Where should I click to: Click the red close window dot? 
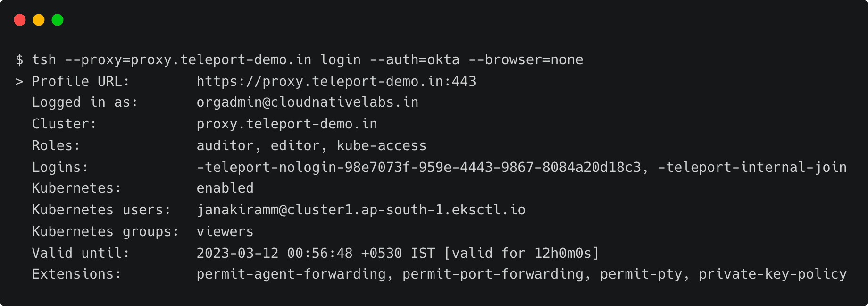(x=20, y=20)
